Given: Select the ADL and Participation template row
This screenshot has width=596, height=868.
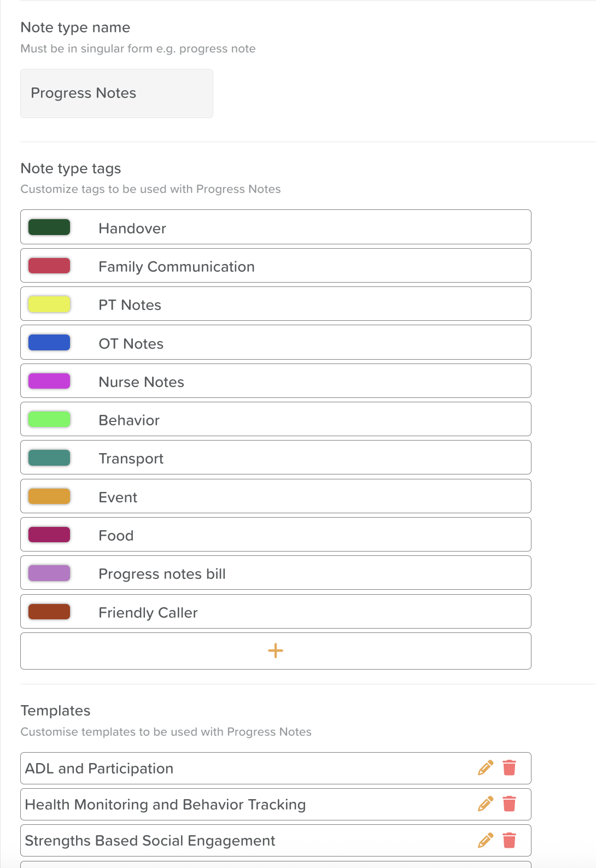Looking at the screenshot, I should (x=219, y=769).
